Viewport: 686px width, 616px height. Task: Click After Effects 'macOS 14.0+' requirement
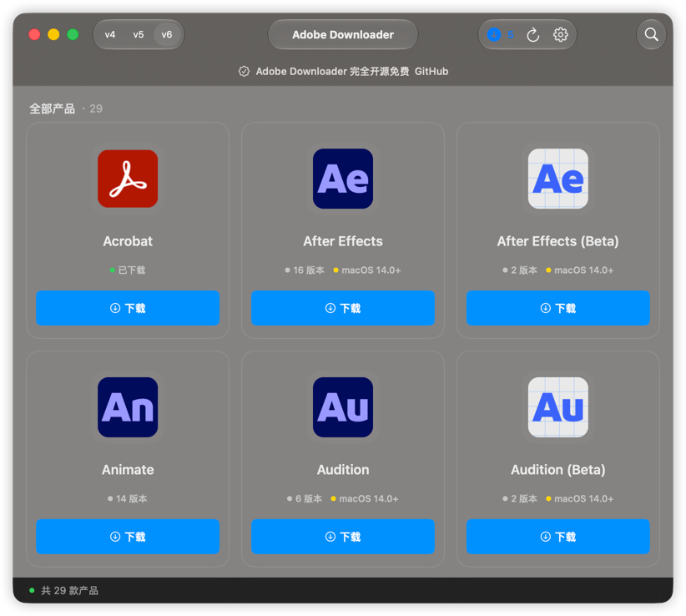click(371, 270)
